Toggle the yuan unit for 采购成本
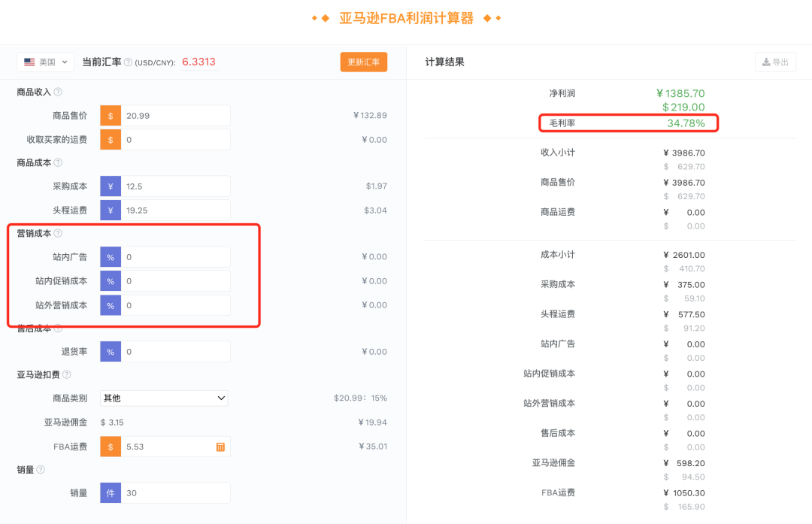Screen dimensions: 812x524 pos(111,186)
